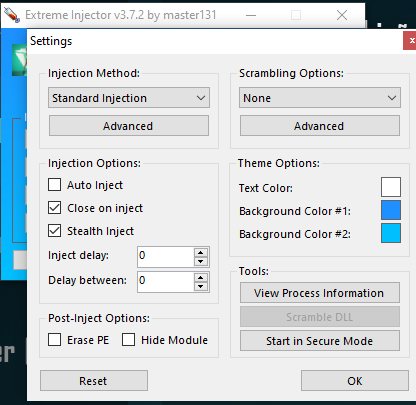Increase Inject delay with up arrow
The width and height of the screenshot is (416, 405).
point(201,252)
